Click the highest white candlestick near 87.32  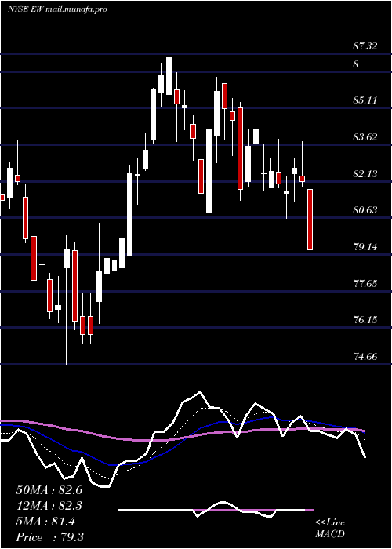169,76
